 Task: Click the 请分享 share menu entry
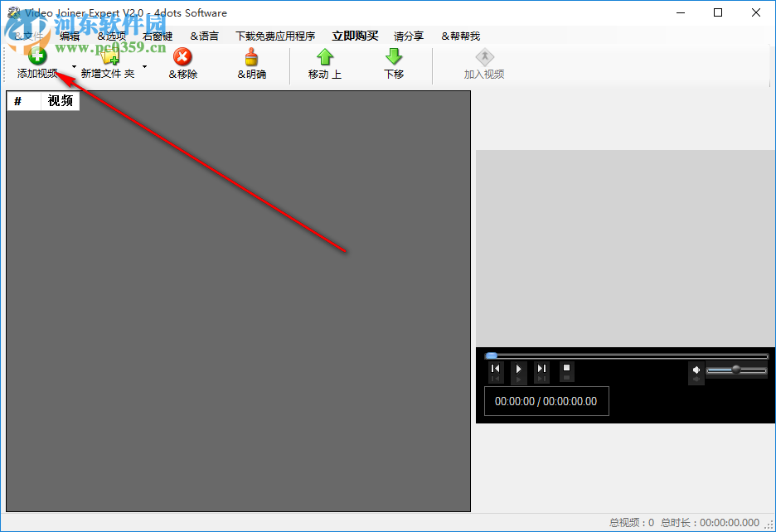click(408, 36)
